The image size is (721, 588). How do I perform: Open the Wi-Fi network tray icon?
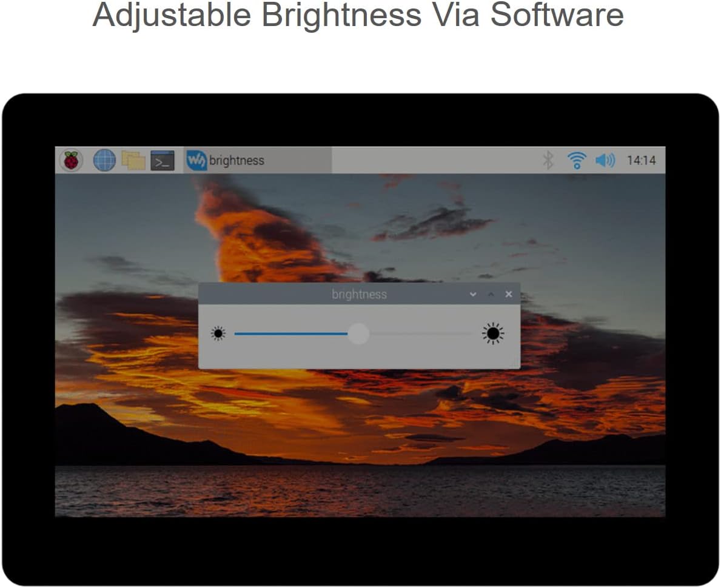click(576, 161)
